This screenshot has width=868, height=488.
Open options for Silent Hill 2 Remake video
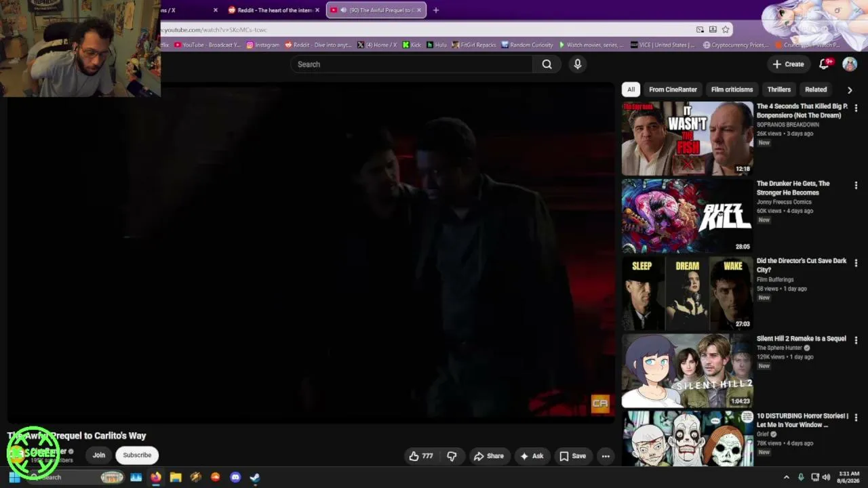856,340
